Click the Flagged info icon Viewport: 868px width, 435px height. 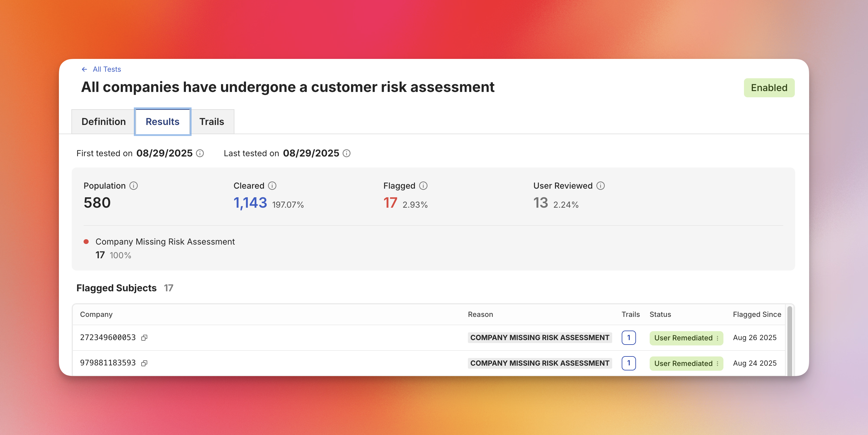[x=423, y=186]
